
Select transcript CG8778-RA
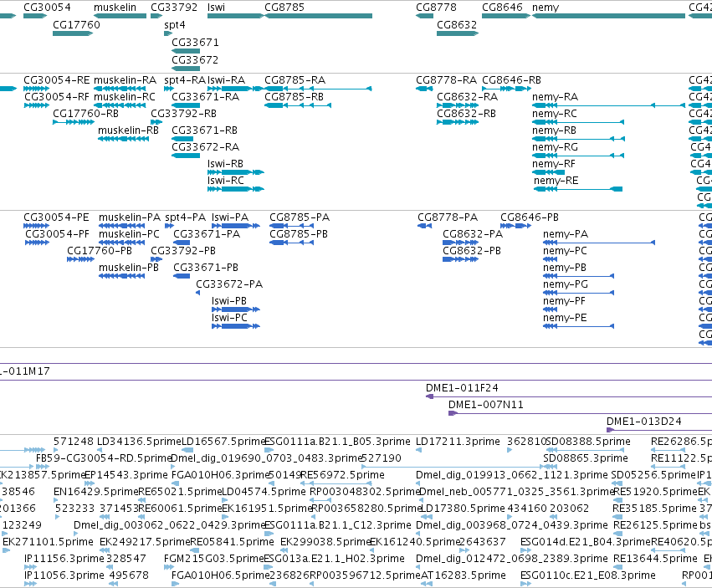[x=424, y=89]
